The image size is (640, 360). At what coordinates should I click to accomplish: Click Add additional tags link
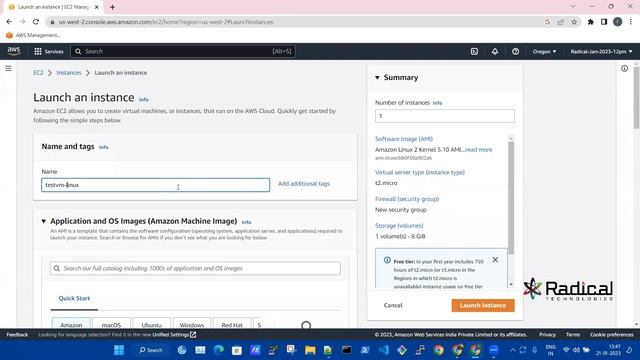click(x=304, y=184)
